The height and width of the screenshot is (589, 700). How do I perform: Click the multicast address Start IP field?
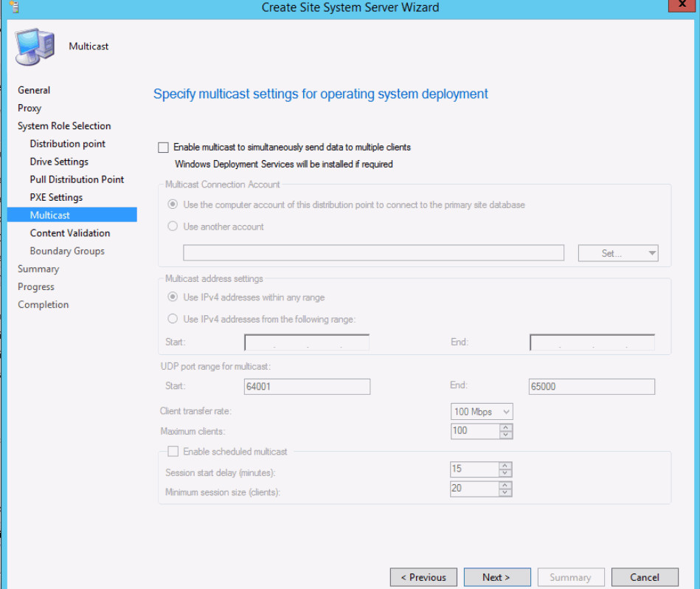point(307,342)
